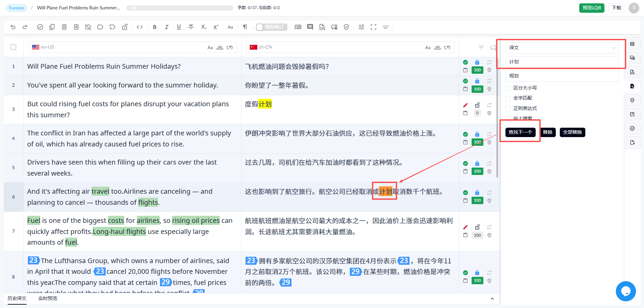The height and width of the screenshot is (308, 644).
Task: Click the green 预览LQR button
Action: [592, 8]
